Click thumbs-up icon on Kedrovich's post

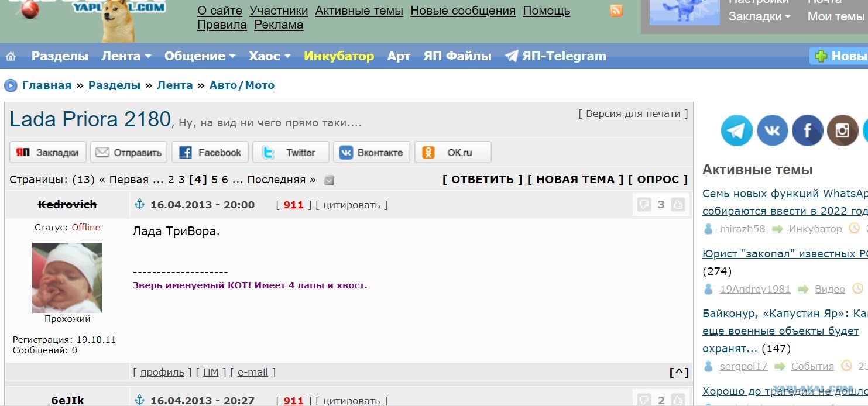click(x=678, y=205)
